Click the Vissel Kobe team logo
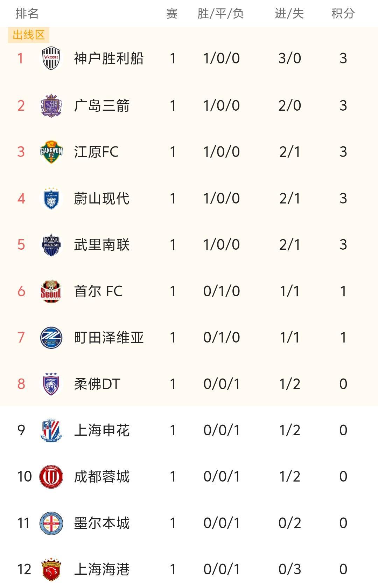 [51, 58]
